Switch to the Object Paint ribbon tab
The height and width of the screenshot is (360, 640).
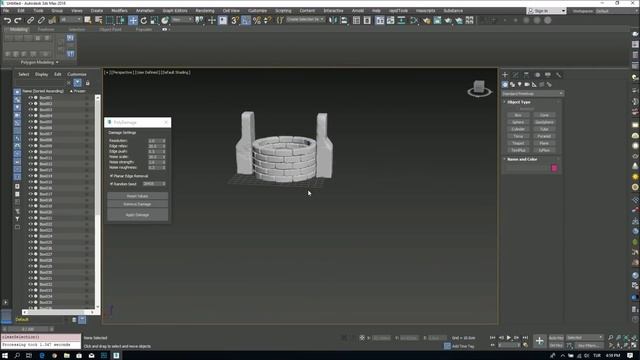[x=110, y=30]
